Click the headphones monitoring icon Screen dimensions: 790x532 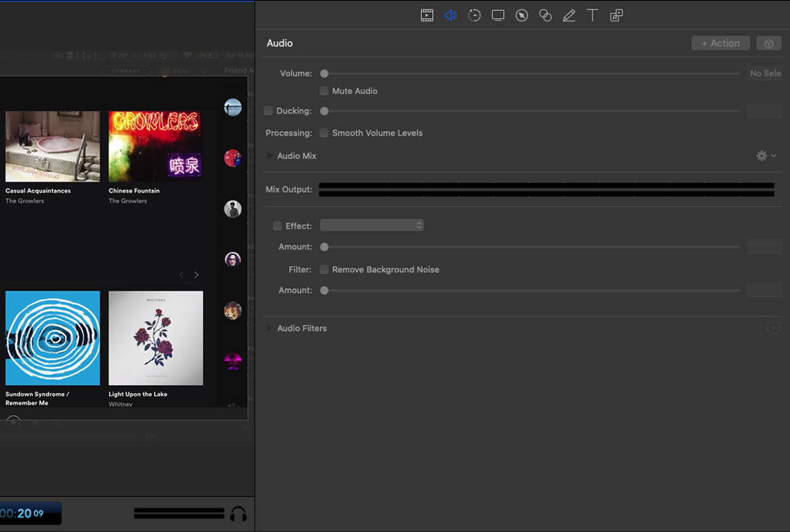239,513
